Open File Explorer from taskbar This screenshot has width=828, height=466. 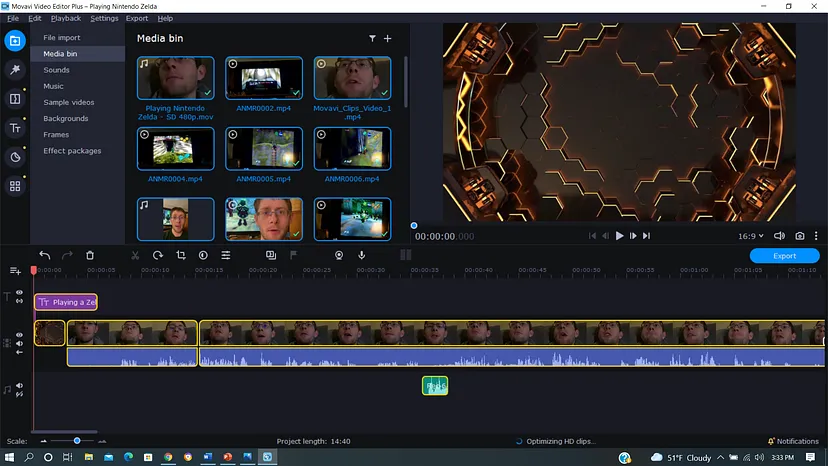tap(89, 458)
